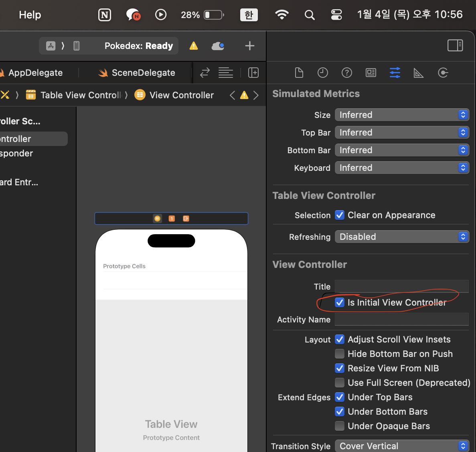Image resolution: width=476 pixels, height=452 pixels.
Task: Click the Notion menu bar icon
Action: (104, 14)
